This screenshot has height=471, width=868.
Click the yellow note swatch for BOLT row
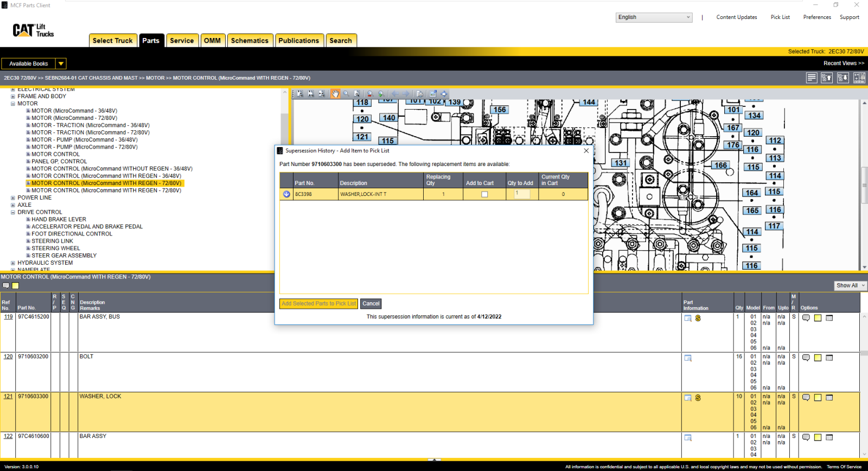(x=818, y=358)
